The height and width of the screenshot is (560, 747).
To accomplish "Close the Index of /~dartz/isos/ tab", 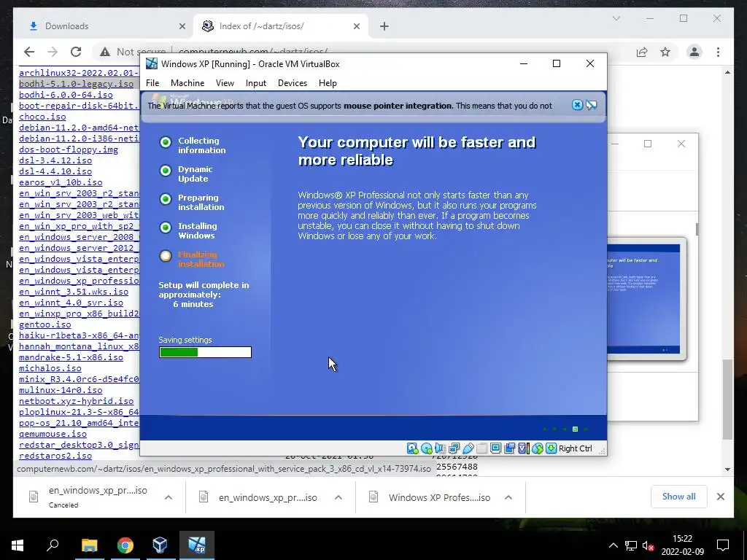I will click(357, 26).
